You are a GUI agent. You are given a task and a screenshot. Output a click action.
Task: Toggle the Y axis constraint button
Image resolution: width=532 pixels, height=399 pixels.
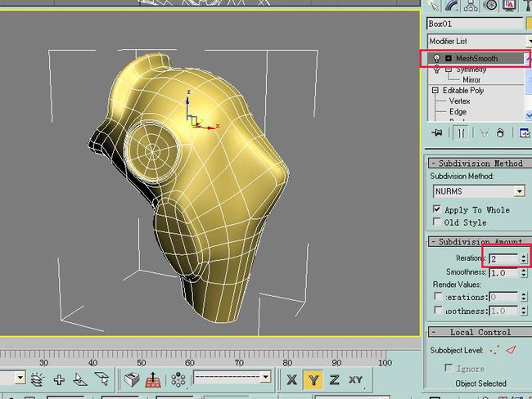click(313, 379)
